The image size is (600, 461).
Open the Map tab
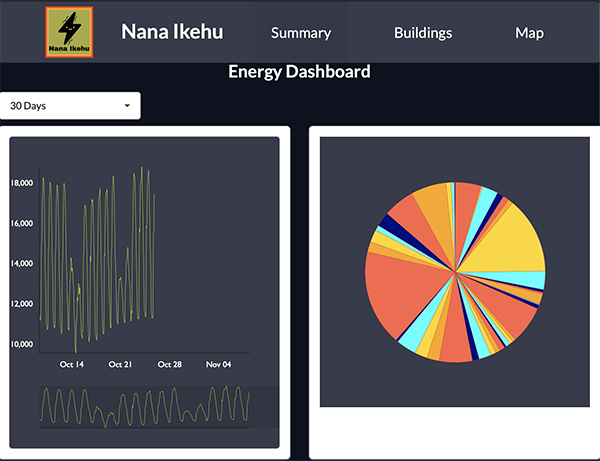coord(529,33)
